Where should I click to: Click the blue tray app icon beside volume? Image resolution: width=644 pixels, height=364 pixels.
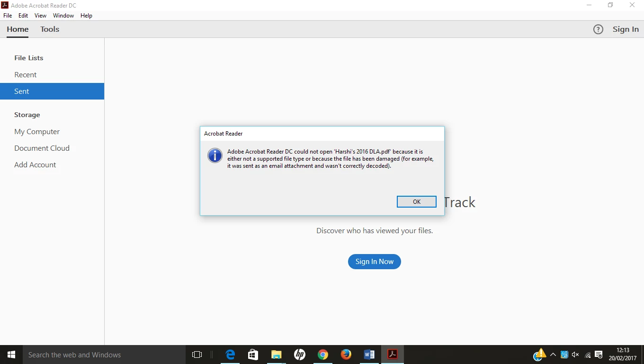pos(564,355)
